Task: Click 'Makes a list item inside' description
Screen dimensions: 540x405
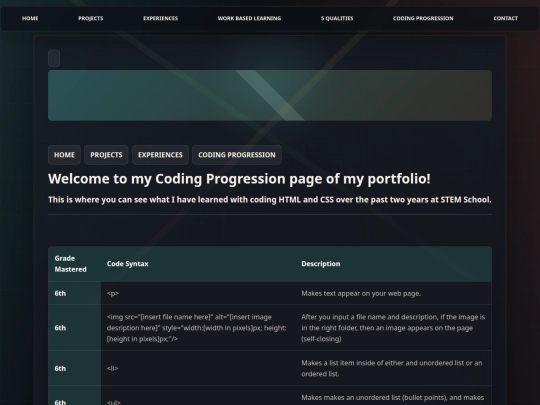Action: [393, 368]
